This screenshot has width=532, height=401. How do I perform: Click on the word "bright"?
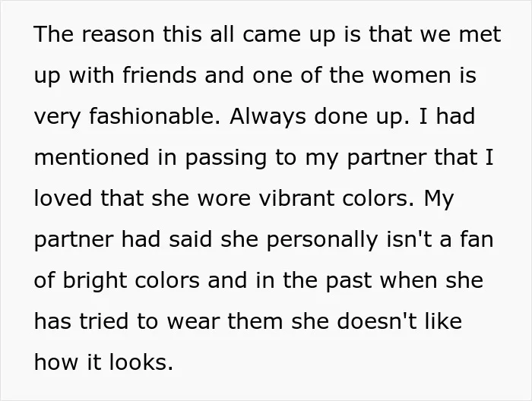pos(95,281)
